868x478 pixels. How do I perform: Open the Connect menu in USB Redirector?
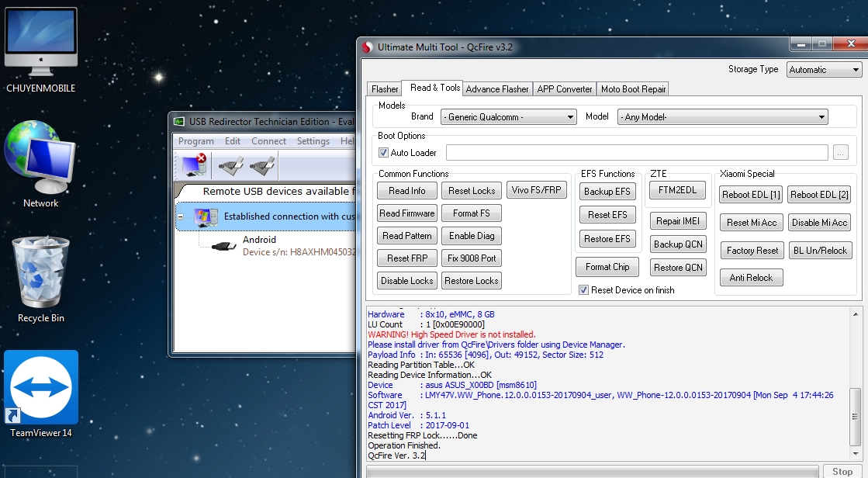click(268, 141)
